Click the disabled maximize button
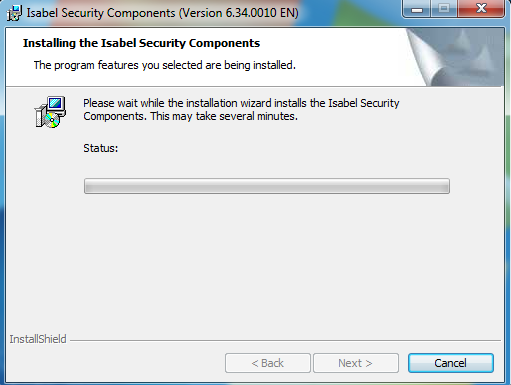The image size is (511, 385). [444, 9]
